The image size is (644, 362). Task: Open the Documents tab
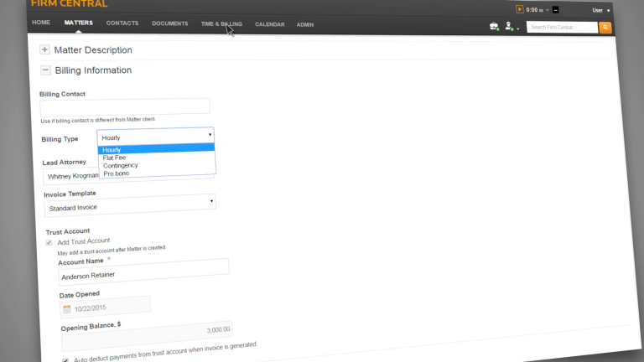pos(169,23)
